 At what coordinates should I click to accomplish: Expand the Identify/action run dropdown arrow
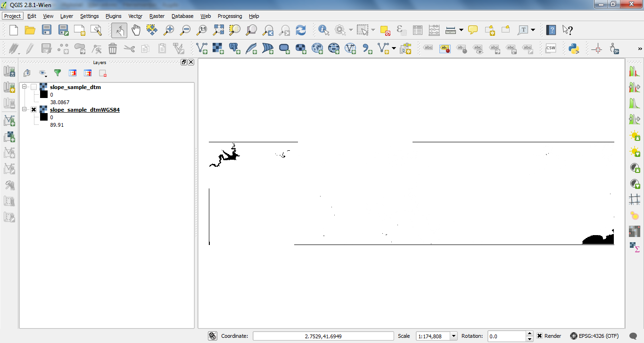coord(350,30)
